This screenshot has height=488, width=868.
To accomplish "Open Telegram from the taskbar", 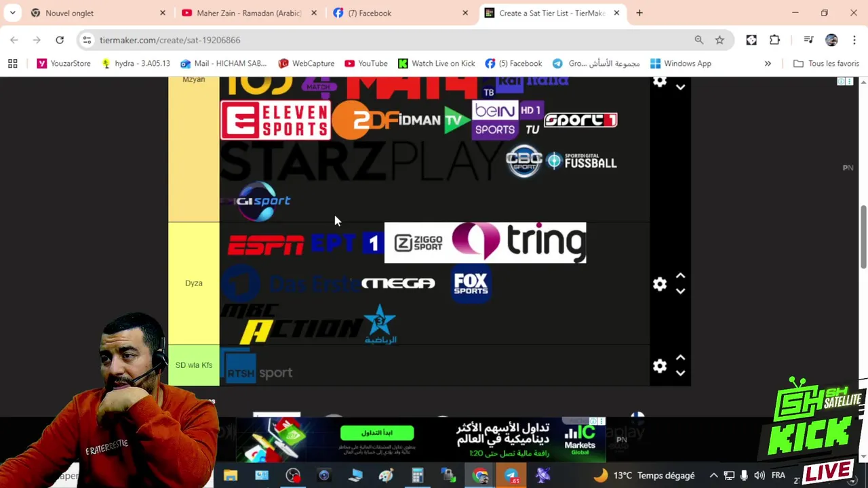I will click(511, 476).
